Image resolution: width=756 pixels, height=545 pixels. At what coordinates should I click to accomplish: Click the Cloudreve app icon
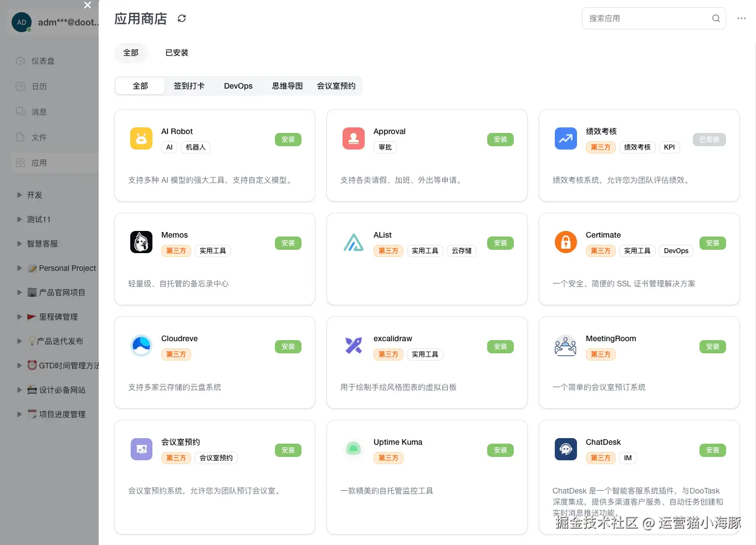click(141, 346)
